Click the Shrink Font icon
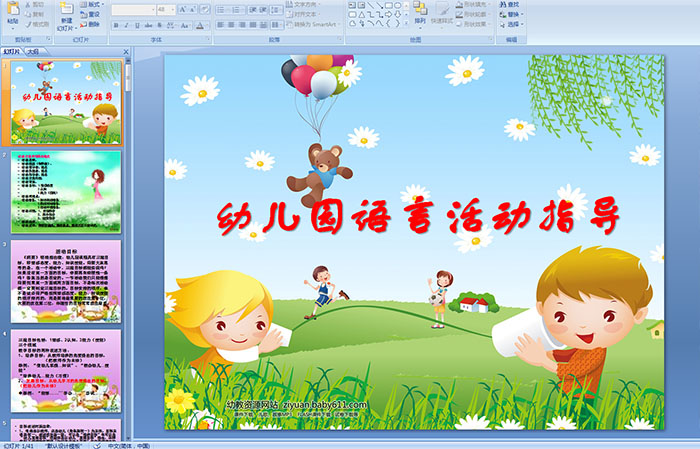Image resolution: width=700 pixels, height=449 pixels. tap(193, 9)
